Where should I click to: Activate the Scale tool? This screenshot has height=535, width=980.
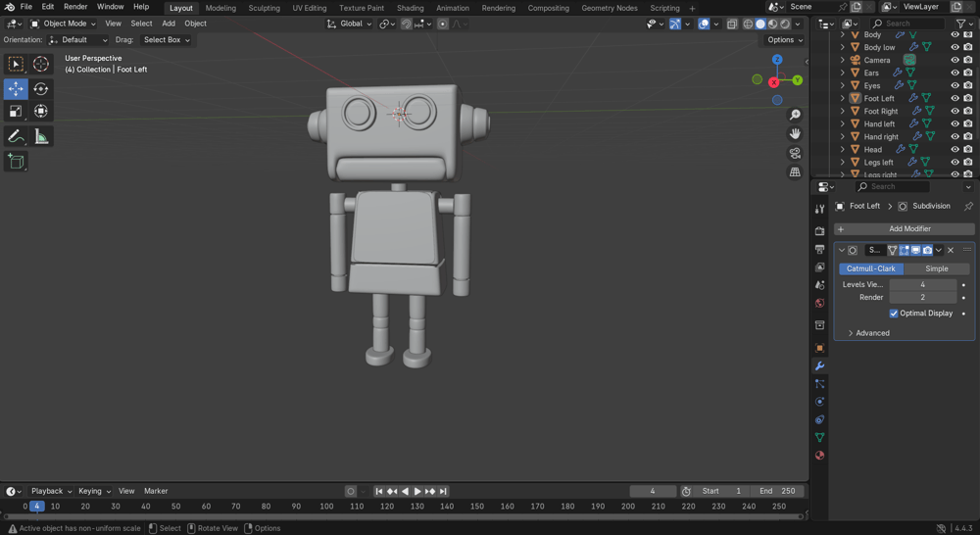point(16,112)
